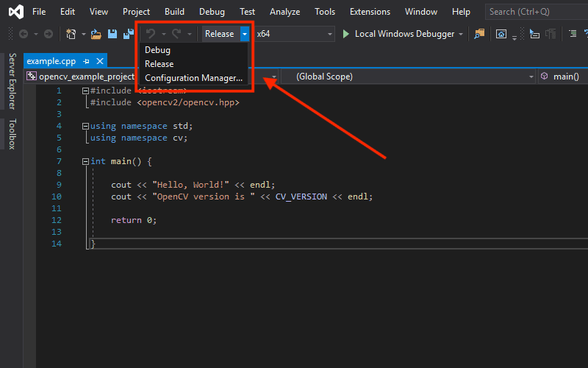Screen dimensions: 588x368
Task: Click the Navigate Backward arrow icon
Action: click(24, 34)
